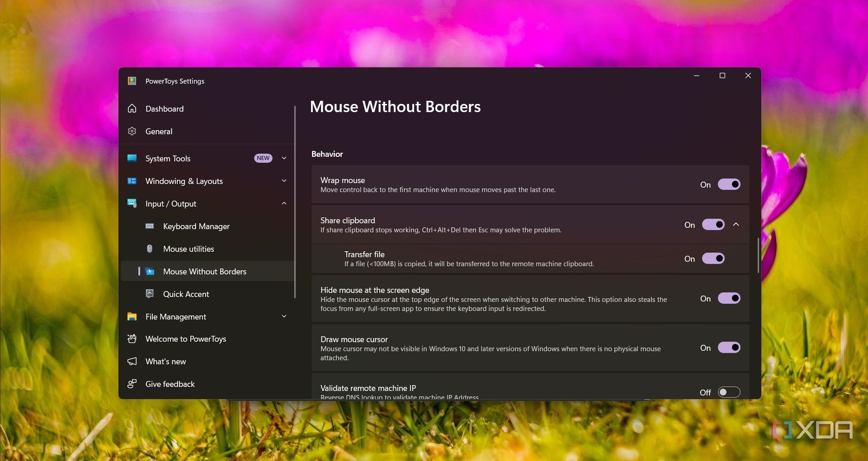The image size is (868, 461).
Task: Click the sidebar navigation scrollbar
Action: point(295,202)
